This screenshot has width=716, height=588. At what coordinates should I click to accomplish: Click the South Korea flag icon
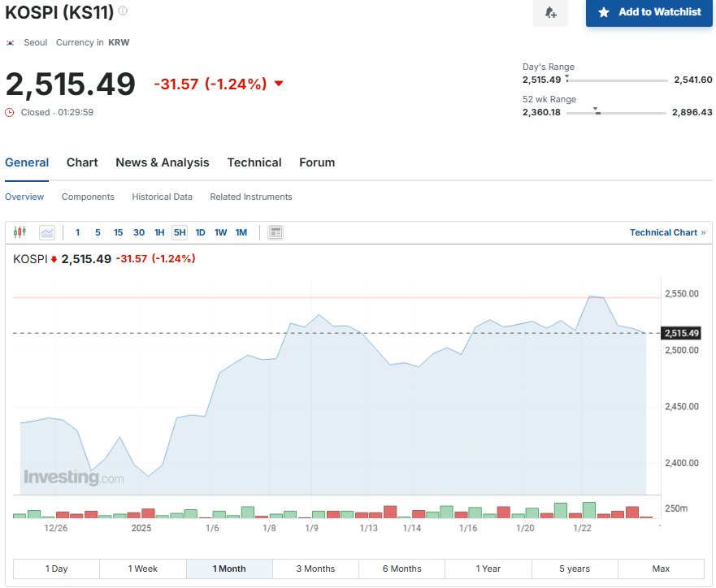point(10,43)
